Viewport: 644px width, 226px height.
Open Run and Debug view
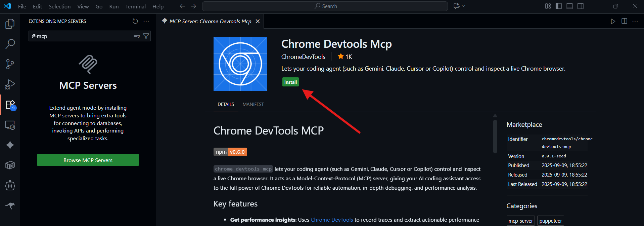(x=10, y=84)
